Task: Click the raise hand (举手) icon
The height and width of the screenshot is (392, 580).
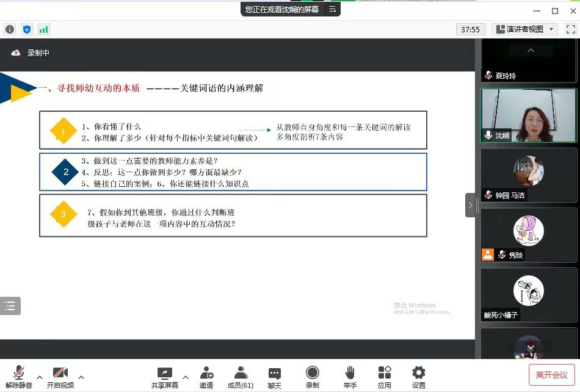Action: [x=350, y=374]
